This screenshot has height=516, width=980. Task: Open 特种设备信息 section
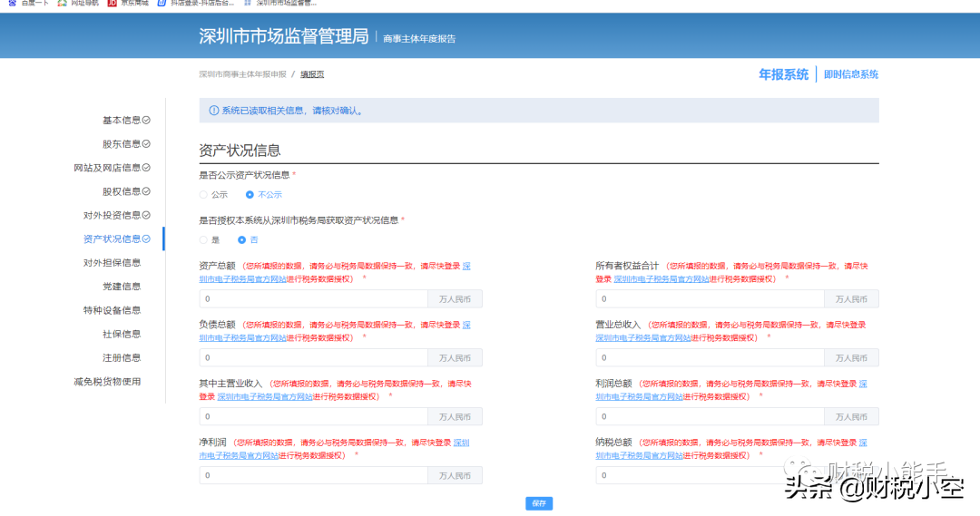coord(112,310)
